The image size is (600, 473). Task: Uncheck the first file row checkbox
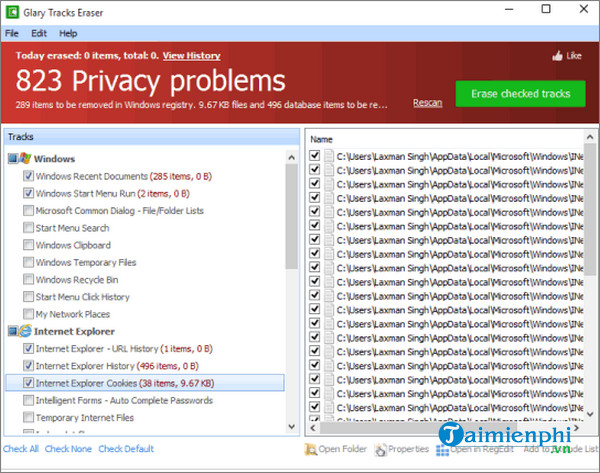pos(315,156)
